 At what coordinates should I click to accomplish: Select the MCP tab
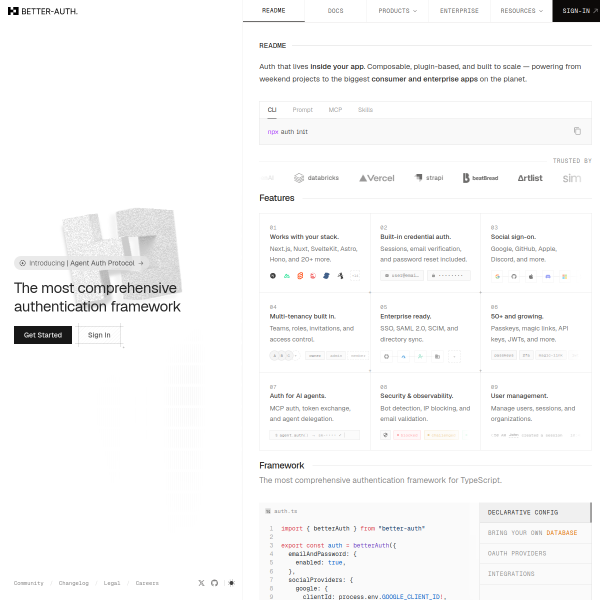(x=335, y=110)
